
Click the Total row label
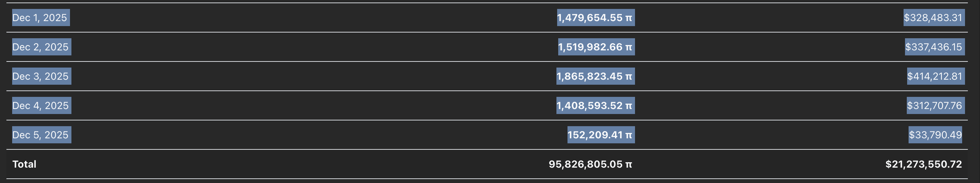24,164
